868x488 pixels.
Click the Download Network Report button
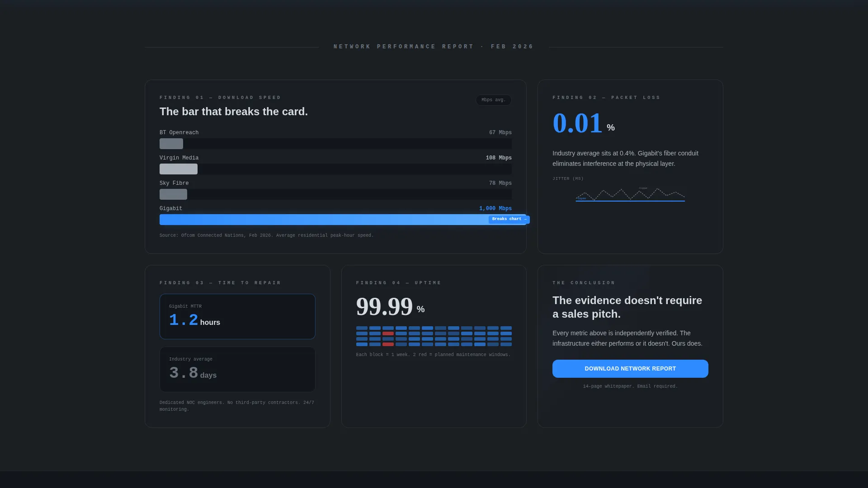tap(630, 369)
